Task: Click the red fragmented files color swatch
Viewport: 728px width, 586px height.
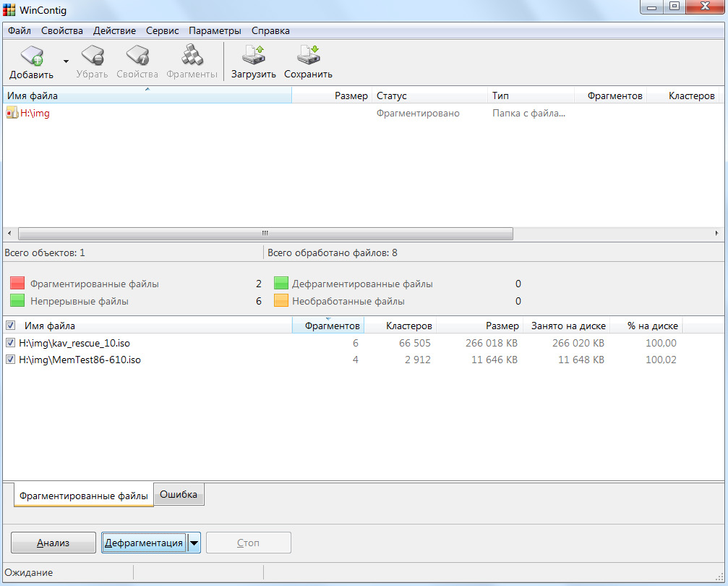Action: coord(18,284)
